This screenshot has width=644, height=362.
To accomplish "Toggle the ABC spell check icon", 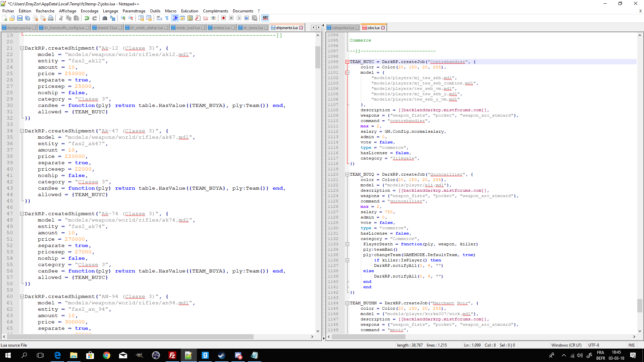I will click(265, 18).
